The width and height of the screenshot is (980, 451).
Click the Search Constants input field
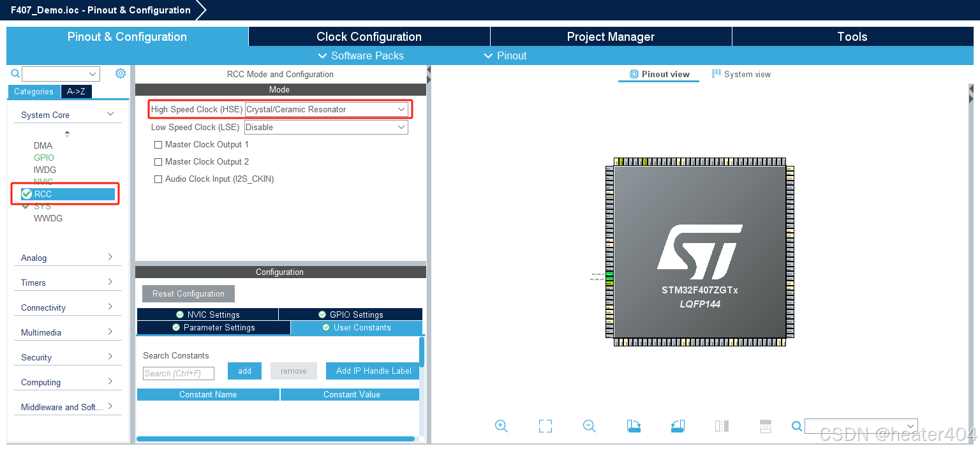179,373
